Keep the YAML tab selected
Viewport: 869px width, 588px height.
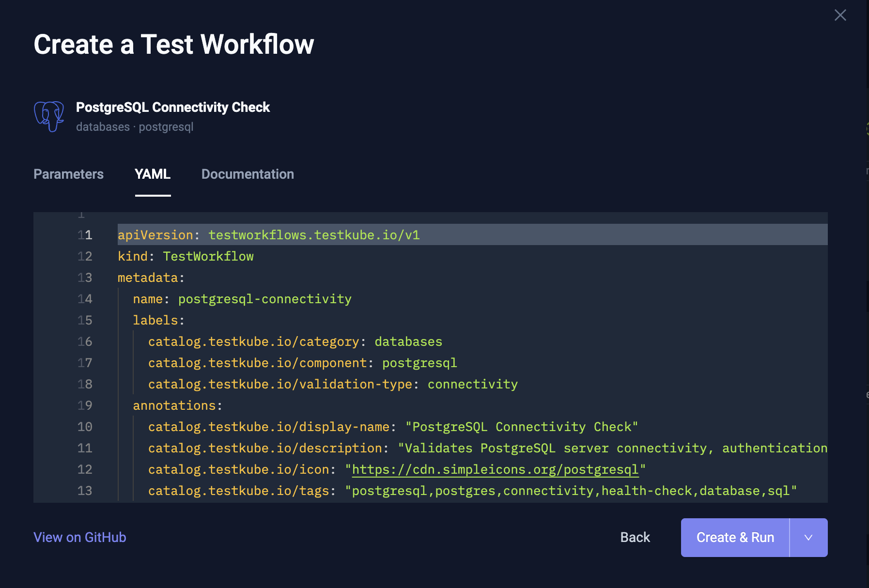pos(153,174)
